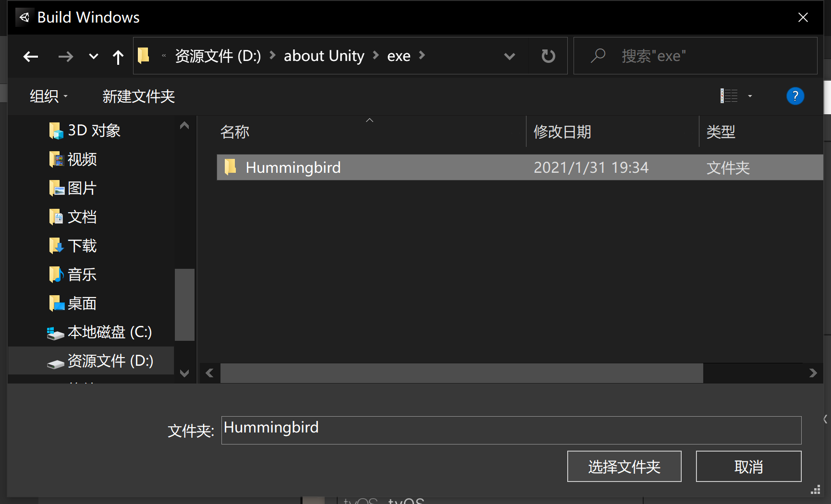Select the Hummingbird folder icon
831x504 pixels.
(x=230, y=167)
